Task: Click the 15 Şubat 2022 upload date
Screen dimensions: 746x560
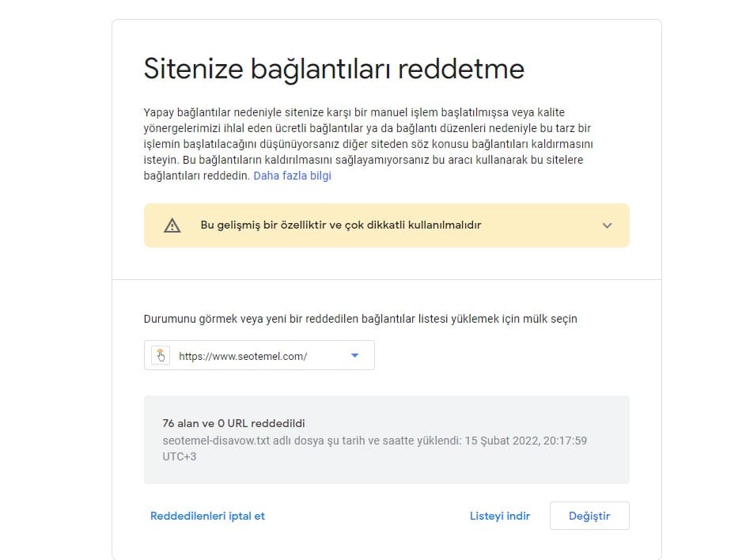Action: 502,441
